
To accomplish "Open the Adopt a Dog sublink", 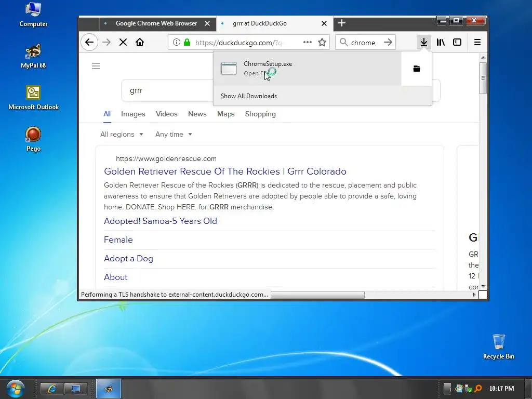I will click(x=129, y=259).
